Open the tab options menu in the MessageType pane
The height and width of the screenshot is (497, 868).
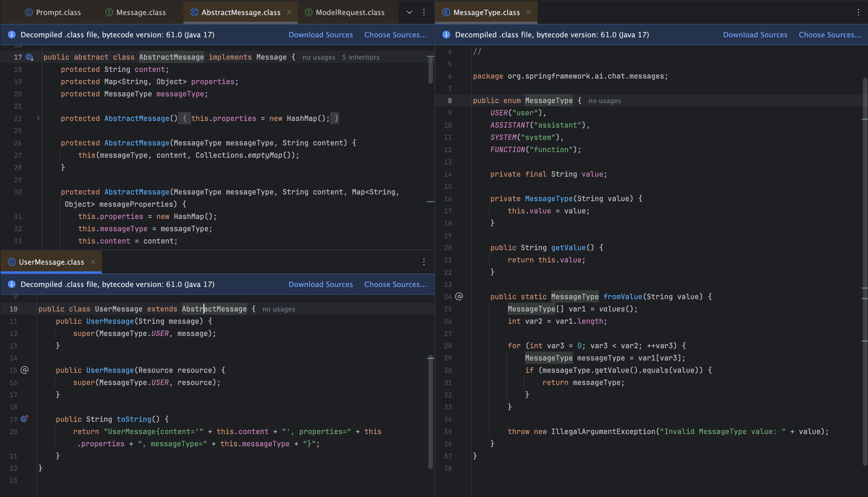tap(859, 13)
